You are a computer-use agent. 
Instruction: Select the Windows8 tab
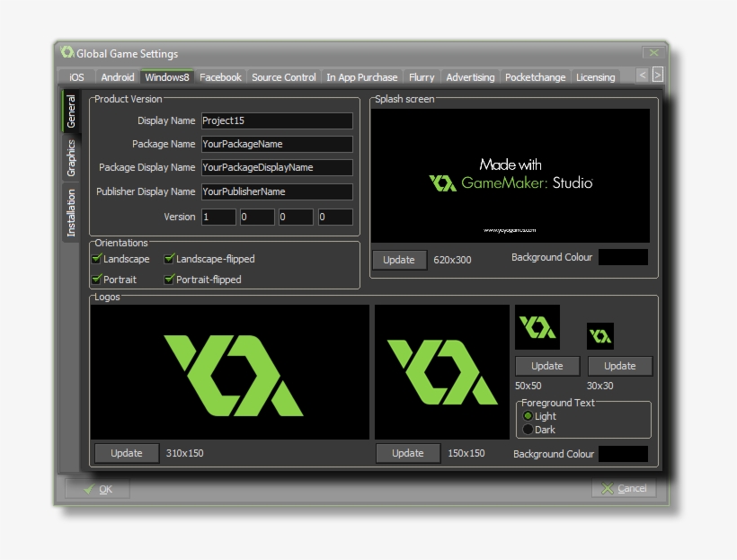point(167,76)
